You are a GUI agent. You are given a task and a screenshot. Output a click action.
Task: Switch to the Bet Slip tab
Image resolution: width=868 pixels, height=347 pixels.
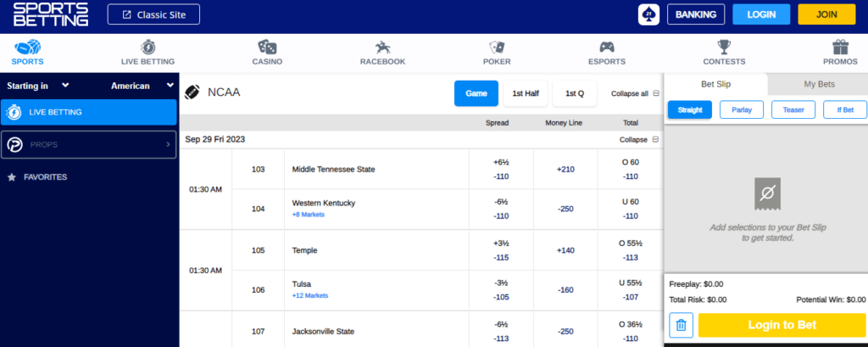(715, 84)
